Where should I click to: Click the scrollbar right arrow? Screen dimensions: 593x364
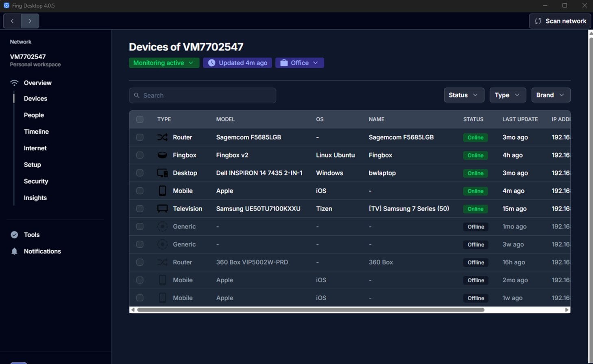[567, 310]
